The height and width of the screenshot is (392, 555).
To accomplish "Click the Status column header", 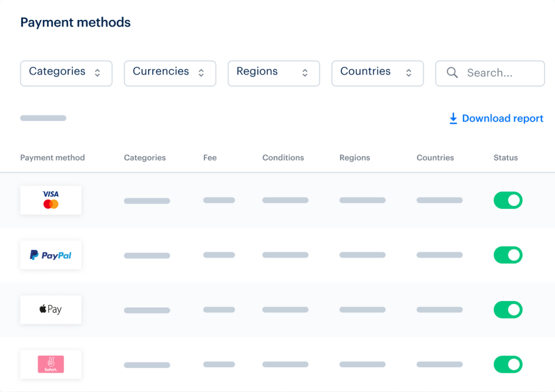I will pos(506,157).
